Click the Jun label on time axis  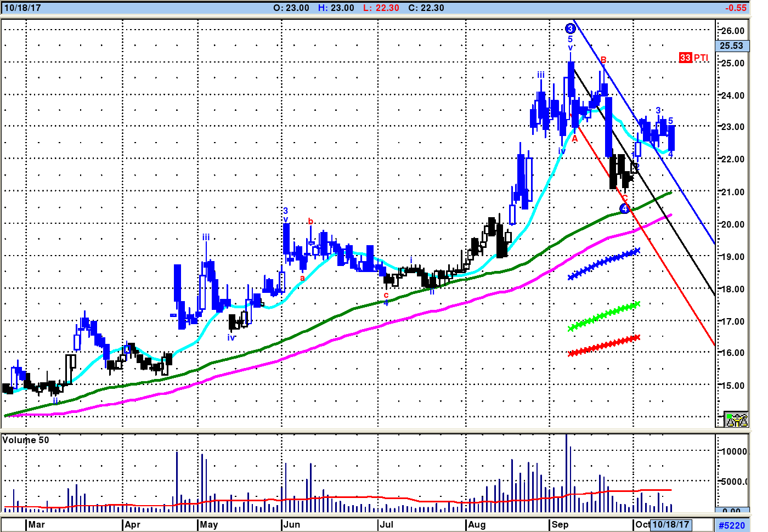point(292,524)
